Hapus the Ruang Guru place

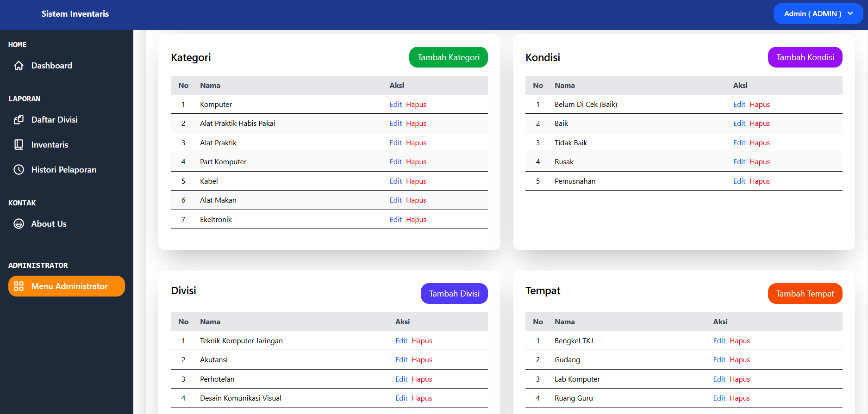(740, 398)
